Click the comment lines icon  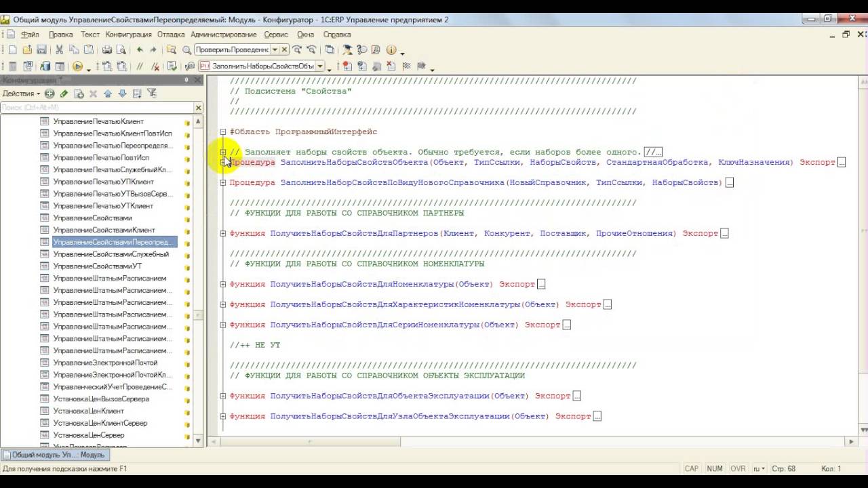tap(140, 66)
